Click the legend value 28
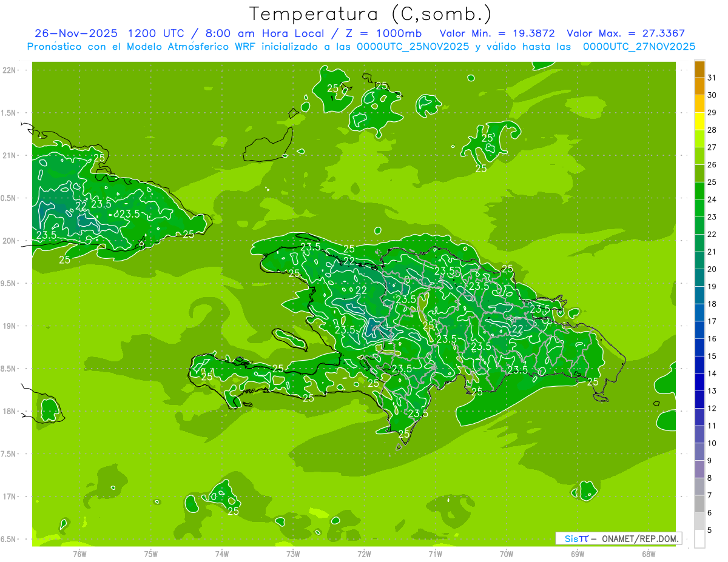The height and width of the screenshot is (562, 728). tap(712, 130)
